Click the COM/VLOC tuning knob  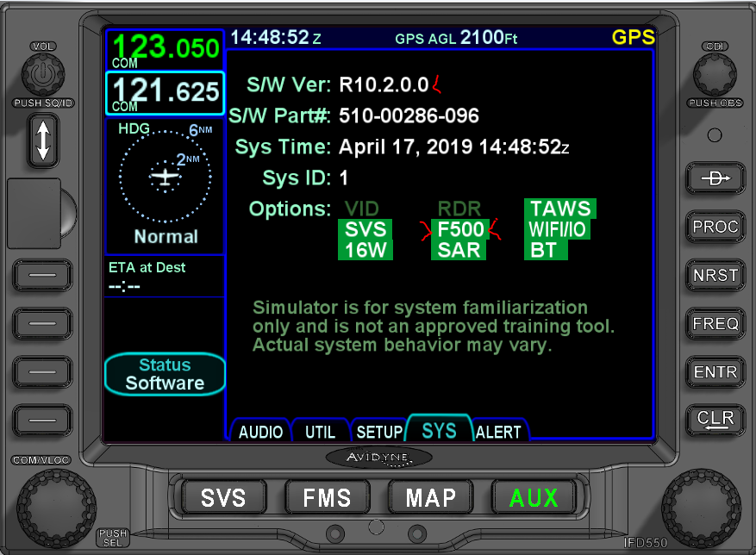coord(56,508)
